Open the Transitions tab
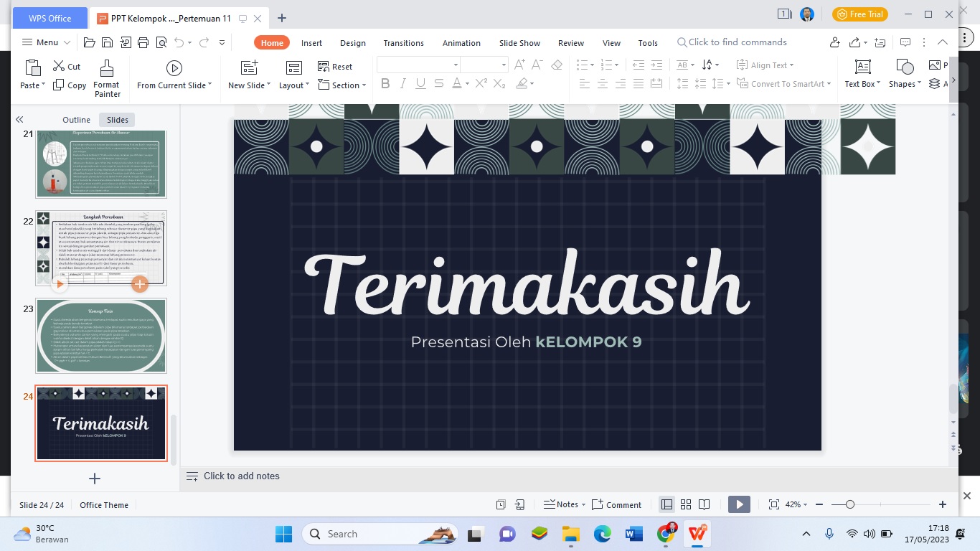Screen dimensions: 980x551 pyautogui.click(x=403, y=43)
